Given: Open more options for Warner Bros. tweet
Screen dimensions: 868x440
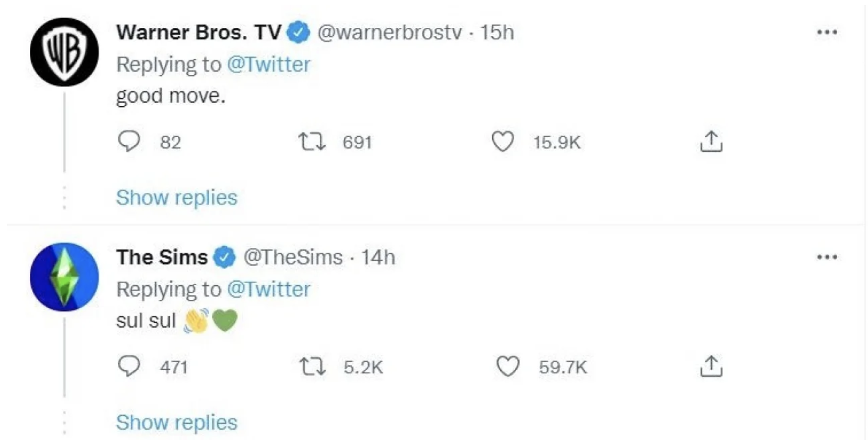Looking at the screenshot, I should coord(827,32).
